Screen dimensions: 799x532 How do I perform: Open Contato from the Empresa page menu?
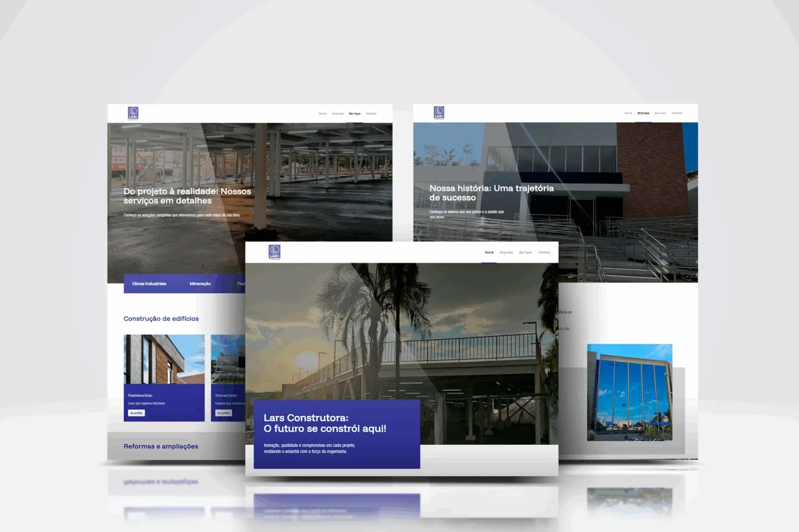(x=677, y=113)
